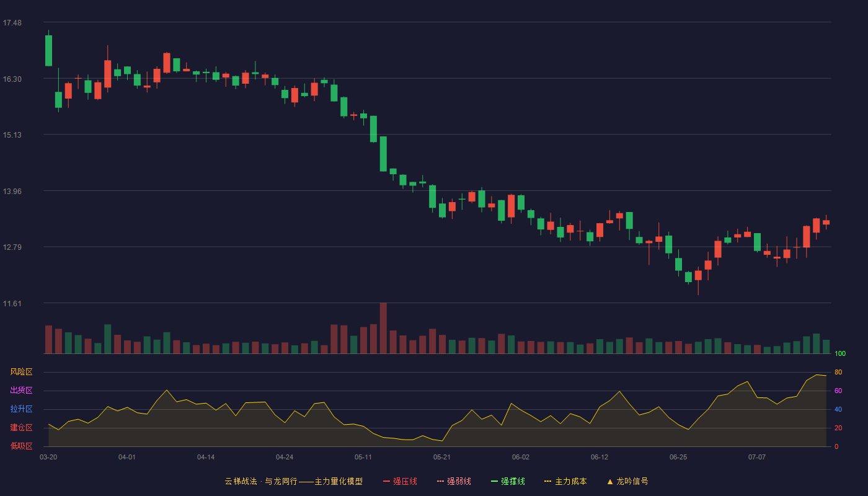Click the 出货区 zone label
The width and height of the screenshot is (868, 496).
click(x=22, y=391)
